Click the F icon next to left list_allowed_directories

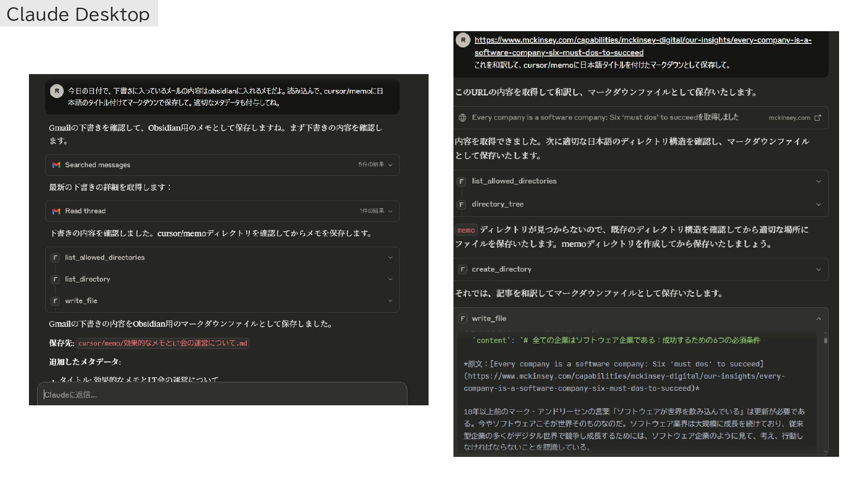[55, 258]
